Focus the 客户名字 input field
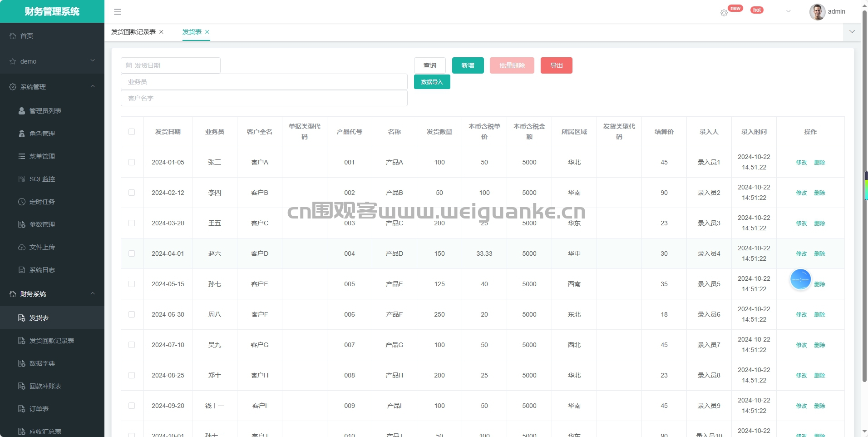This screenshot has height=437, width=868. tap(264, 98)
